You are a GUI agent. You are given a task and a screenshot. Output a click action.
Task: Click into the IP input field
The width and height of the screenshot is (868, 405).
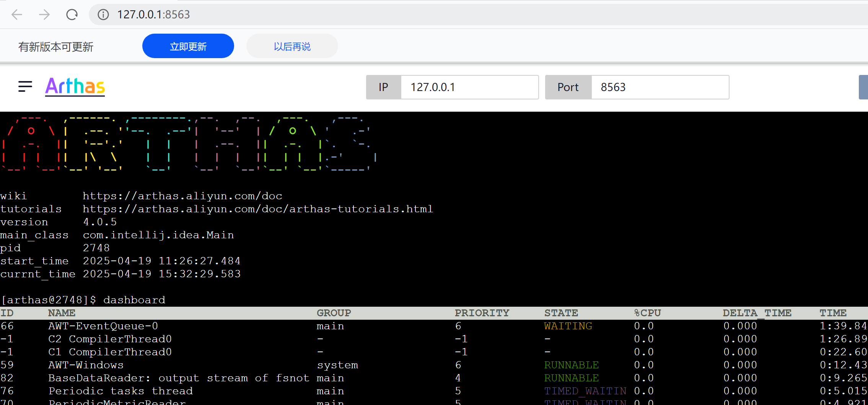click(470, 87)
